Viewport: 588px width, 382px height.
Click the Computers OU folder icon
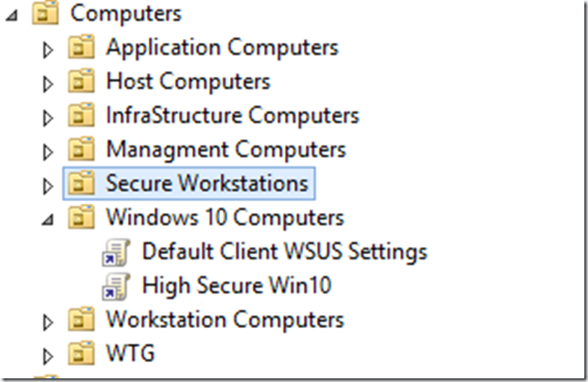pyautogui.click(x=46, y=14)
